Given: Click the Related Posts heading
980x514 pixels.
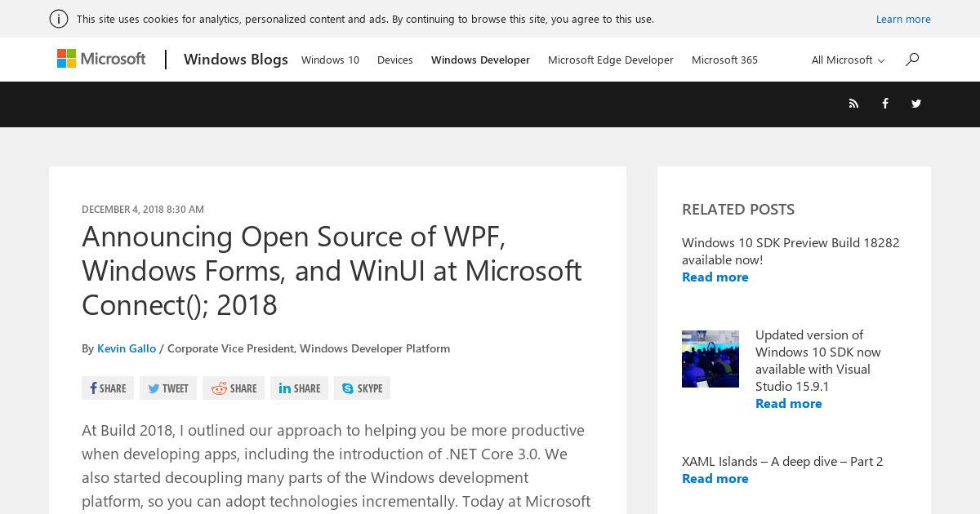Looking at the screenshot, I should (x=738, y=209).
